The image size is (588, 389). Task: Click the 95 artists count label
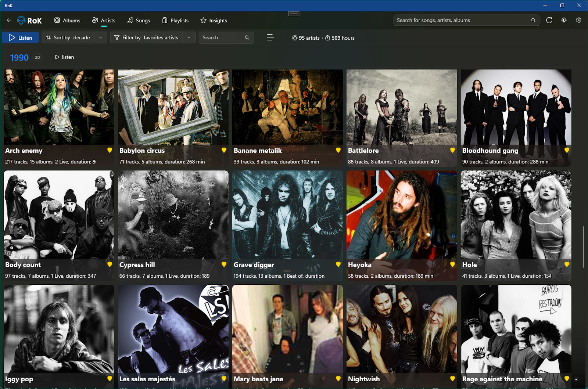(x=306, y=38)
